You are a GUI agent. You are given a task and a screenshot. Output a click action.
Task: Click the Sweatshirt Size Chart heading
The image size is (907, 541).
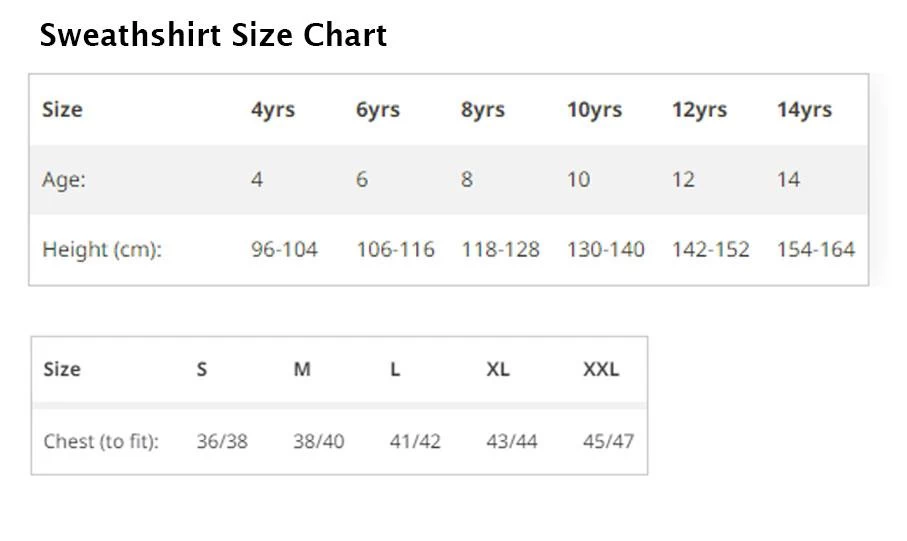tap(213, 36)
